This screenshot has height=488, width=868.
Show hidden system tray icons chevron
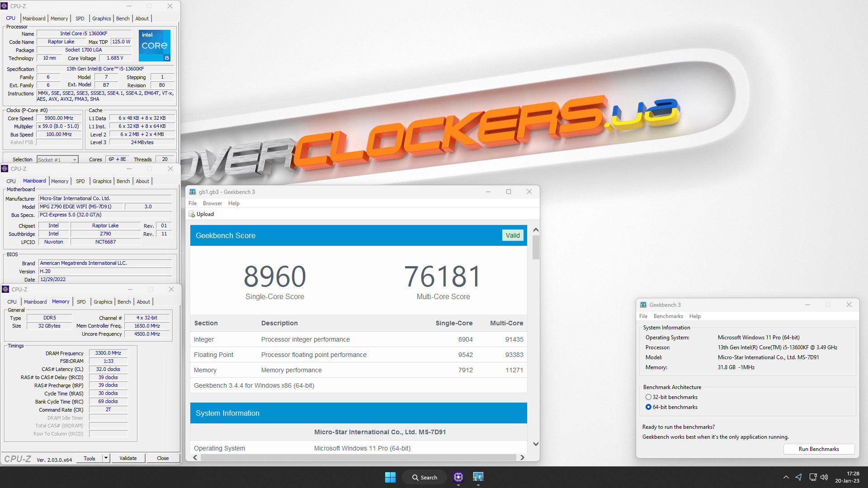point(786,477)
